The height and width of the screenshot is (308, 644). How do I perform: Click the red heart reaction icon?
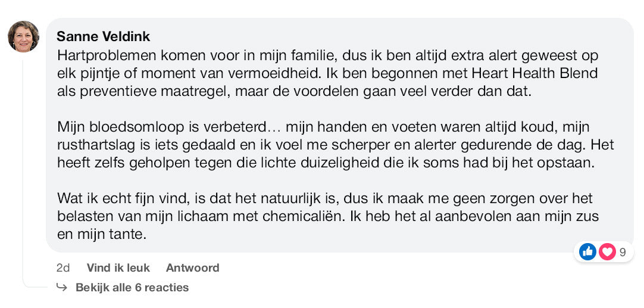[x=607, y=252]
